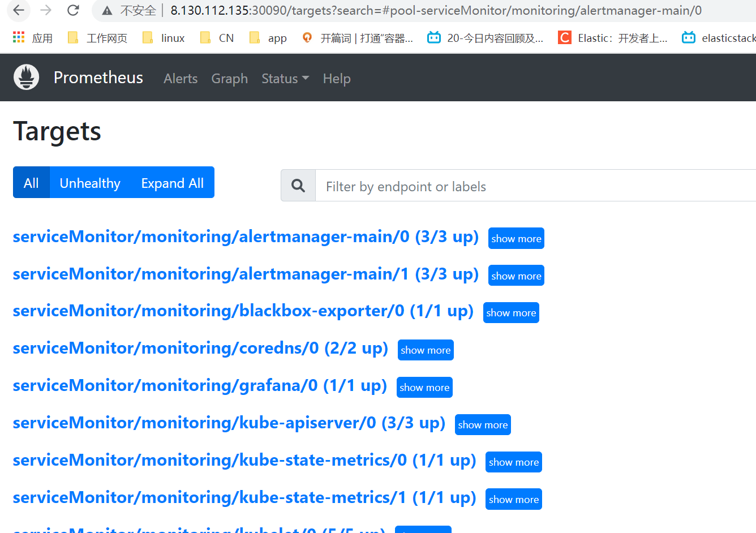Click the Expand All button
This screenshot has width=756, height=533.
pos(173,182)
